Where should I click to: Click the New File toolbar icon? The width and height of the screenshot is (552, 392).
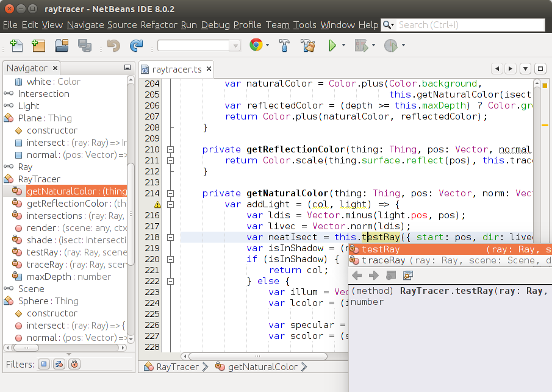(x=16, y=45)
